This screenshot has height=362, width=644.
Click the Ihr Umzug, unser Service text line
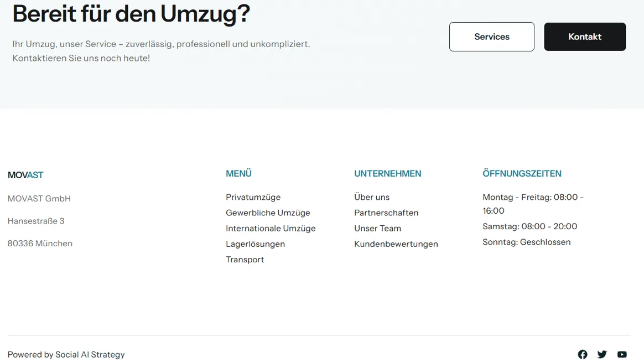161,44
